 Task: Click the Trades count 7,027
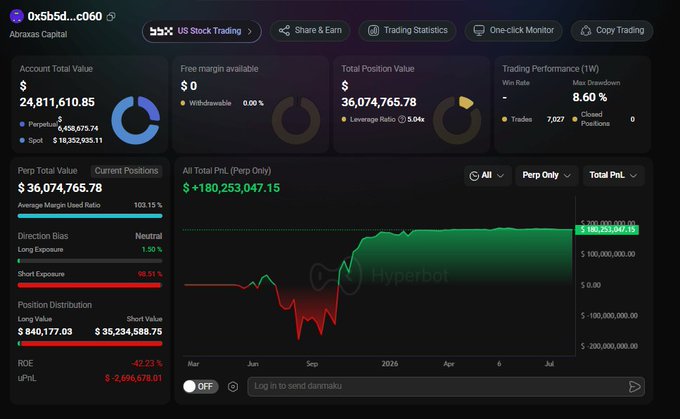556,119
